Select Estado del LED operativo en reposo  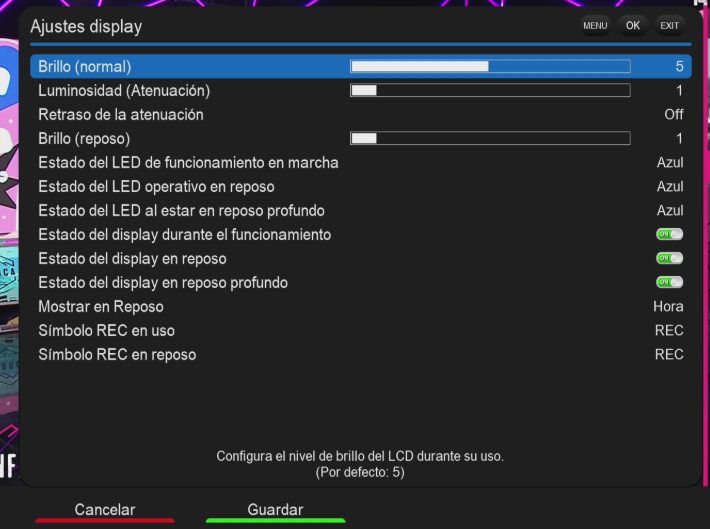click(156, 187)
